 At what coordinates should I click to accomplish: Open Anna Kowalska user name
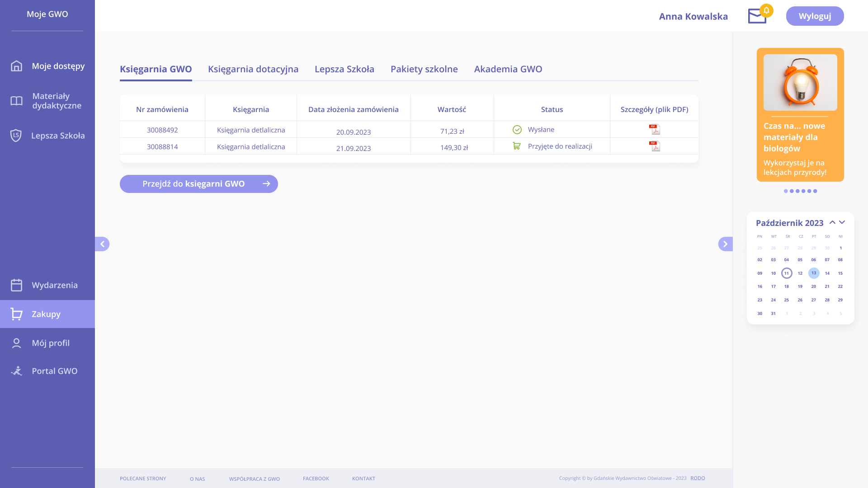click(x=693, y=16)
